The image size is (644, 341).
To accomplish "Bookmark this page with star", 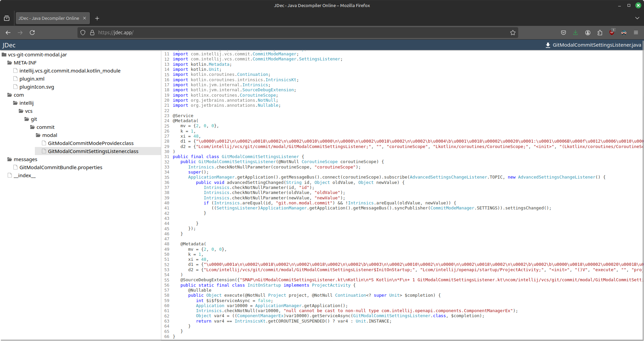I will coord(513,33).
